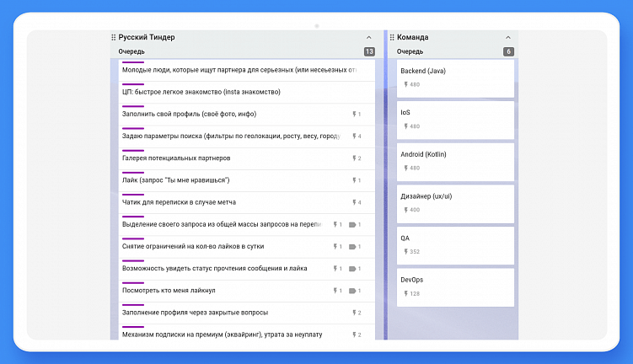Click the lightning estimate icon on 'Чатик для переписки'
633x364 pixels.
[354, 202]
